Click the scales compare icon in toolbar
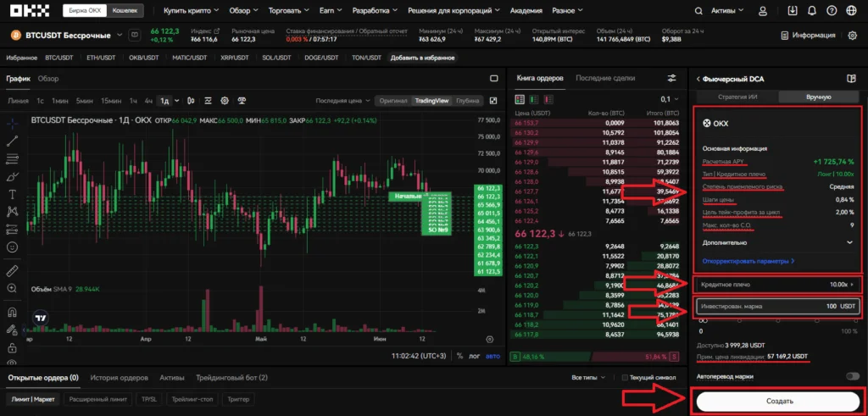Viewport: 868px width, 416px height. tap(242, 101)
